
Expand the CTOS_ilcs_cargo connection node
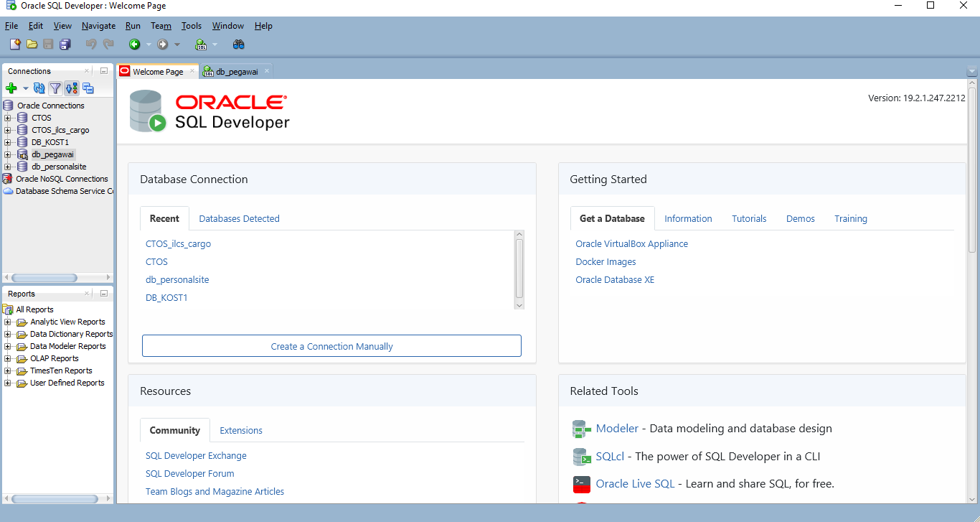(8, 130)
